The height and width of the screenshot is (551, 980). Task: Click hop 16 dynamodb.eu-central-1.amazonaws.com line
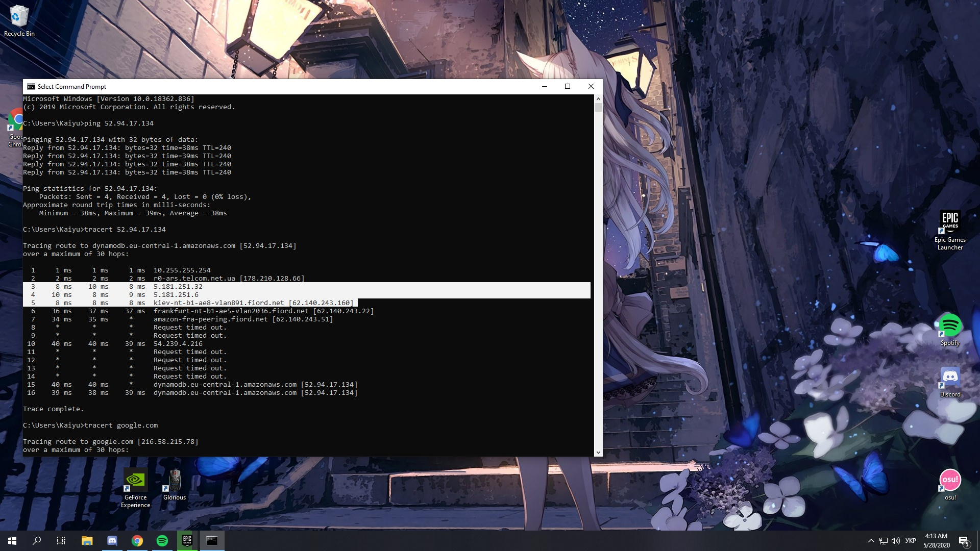[192, 393]
